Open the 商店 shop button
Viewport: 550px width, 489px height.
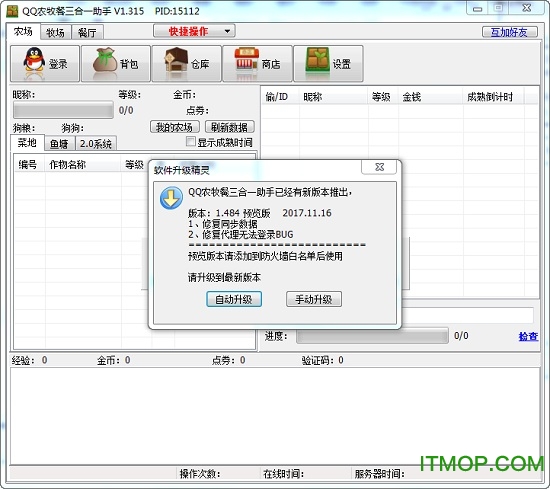click(x=257, y=63)
